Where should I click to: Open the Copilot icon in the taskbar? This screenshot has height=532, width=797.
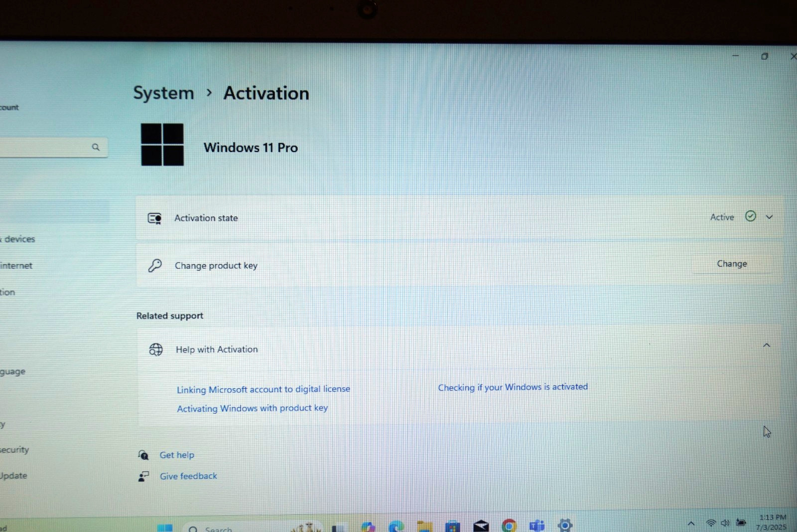(x=368, y=527)
